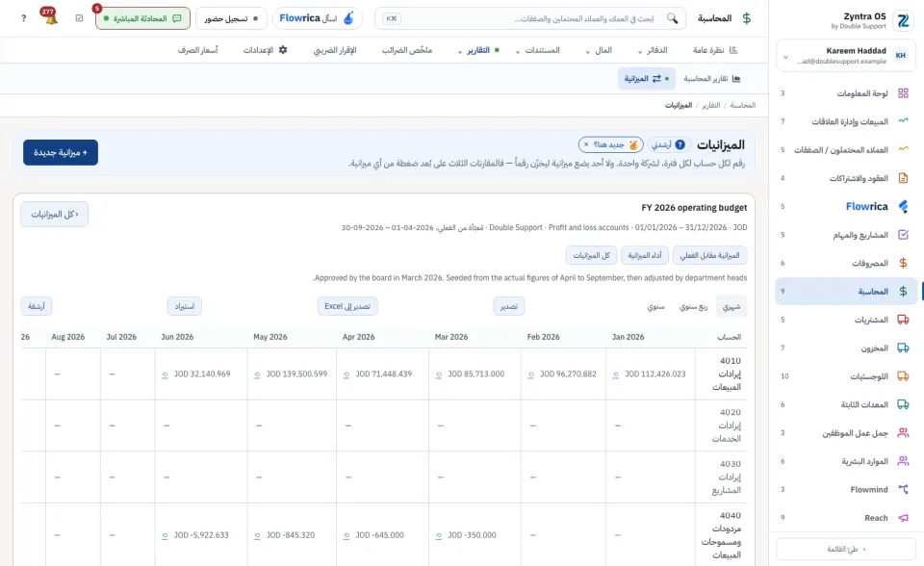Open جمل عمل الموظفين sidebar icon
Image resolution: width=924 pixels, height=566 pixels.
903,433
